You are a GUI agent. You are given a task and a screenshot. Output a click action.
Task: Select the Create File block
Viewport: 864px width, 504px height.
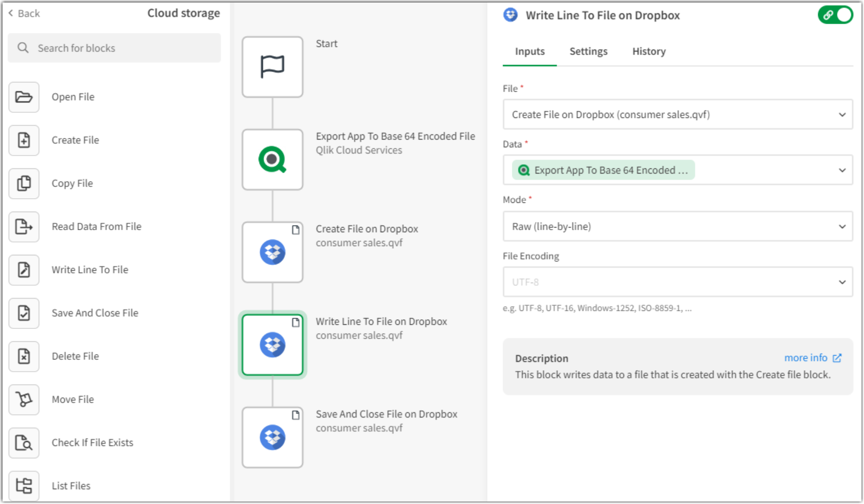coord(75,140)
